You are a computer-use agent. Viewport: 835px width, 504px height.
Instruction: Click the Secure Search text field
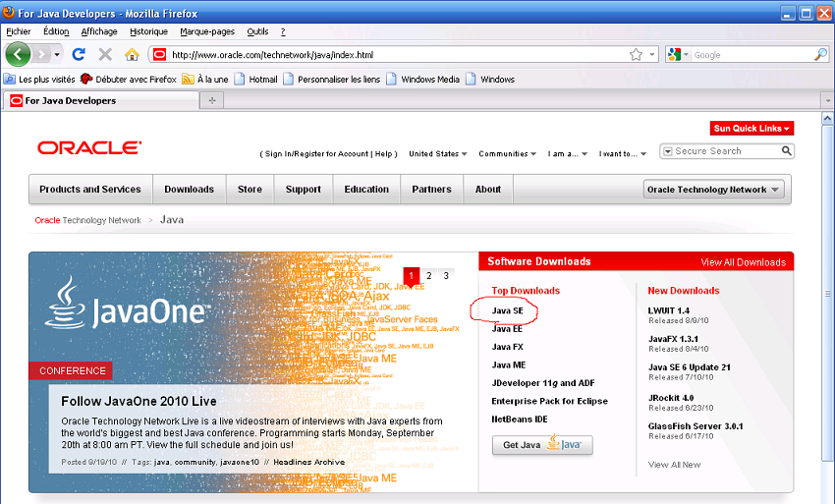click(726, 151)
